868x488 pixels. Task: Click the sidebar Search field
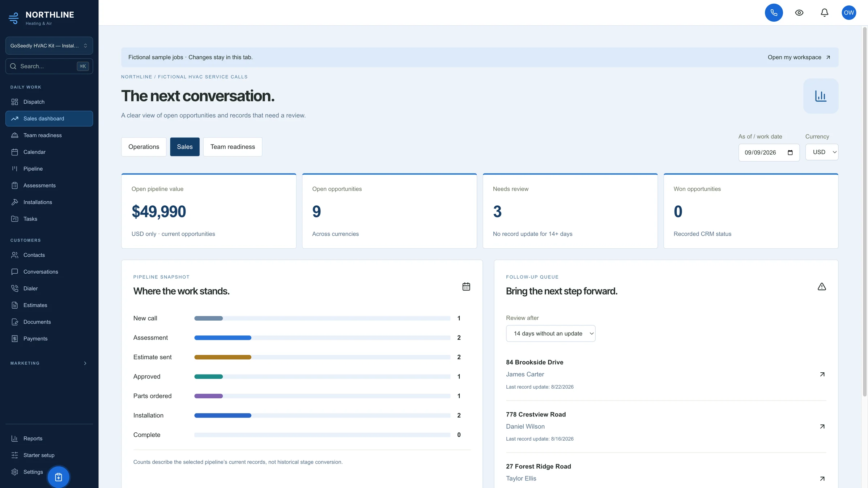(x=49, y=66)
